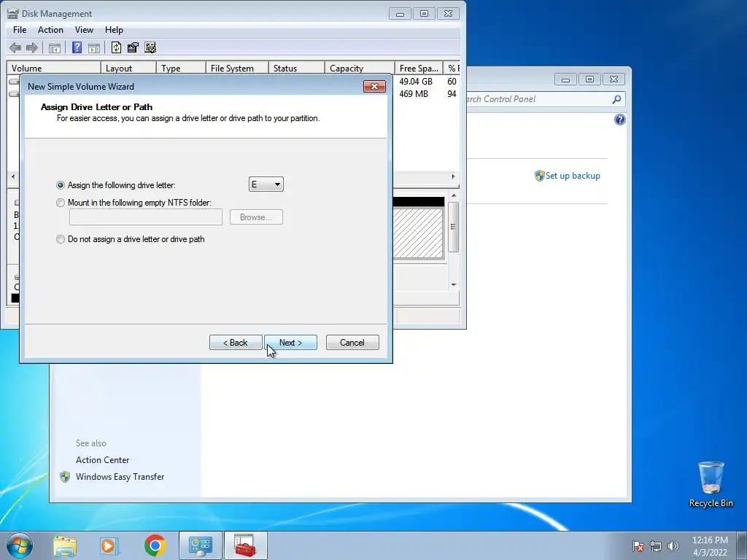Open the Properties toolbar icon in Disk Management

(133, 47)
